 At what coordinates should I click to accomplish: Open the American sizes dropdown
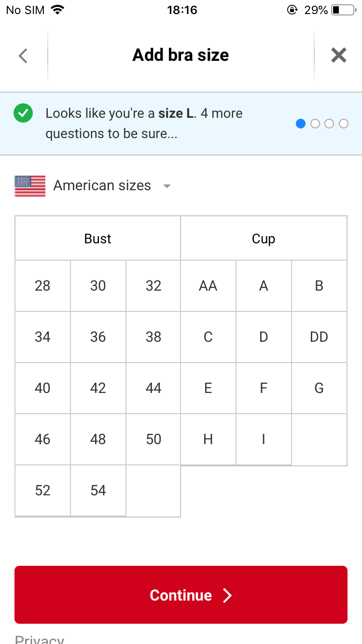tap(102, 186)
